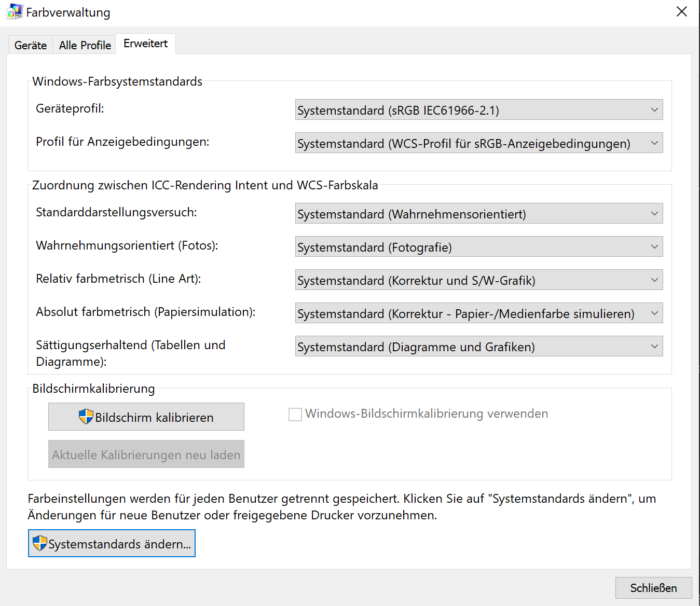Click the Systemstandards ändern... button

[112, 543]
